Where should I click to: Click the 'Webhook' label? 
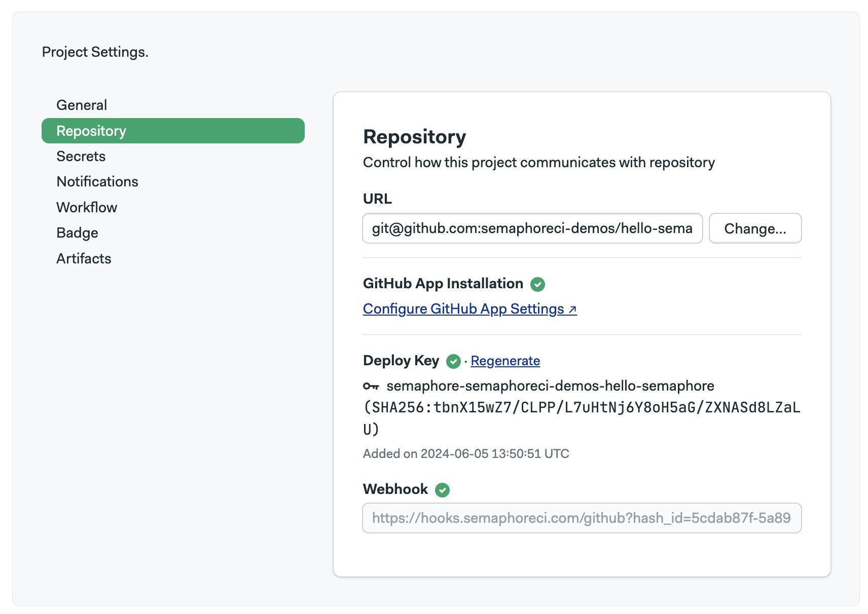pos(395,489)
